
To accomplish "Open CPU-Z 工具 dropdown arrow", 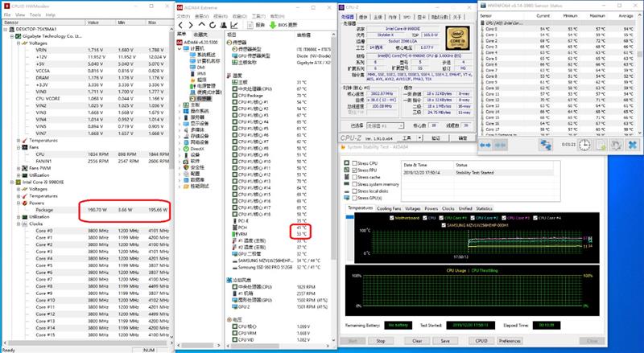I will pyautogui.click(x=419, y=138).
